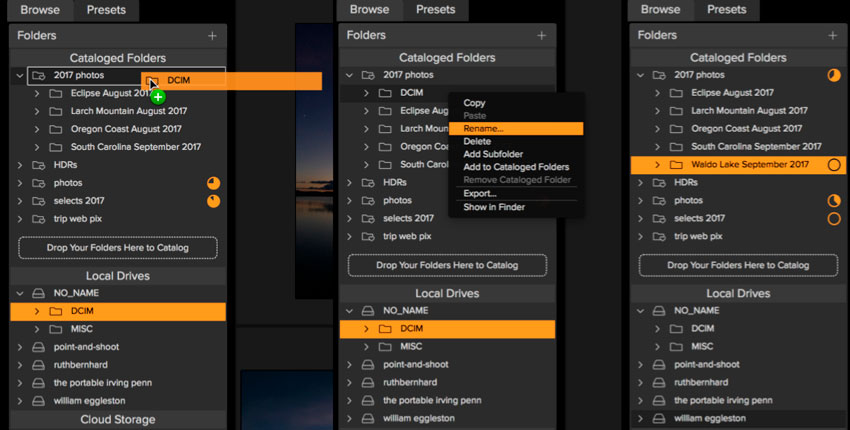Pick Export... in the context menu
Viewport: 850px width, 430px height.
pos(480,193)
